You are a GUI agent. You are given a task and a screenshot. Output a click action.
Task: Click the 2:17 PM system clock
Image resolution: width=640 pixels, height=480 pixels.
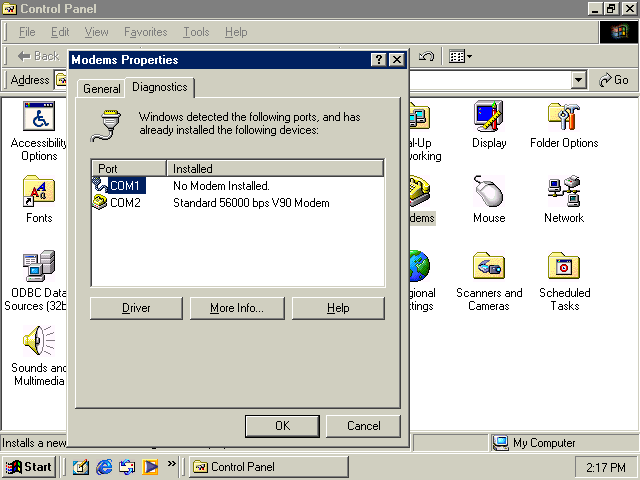[606, 467]
